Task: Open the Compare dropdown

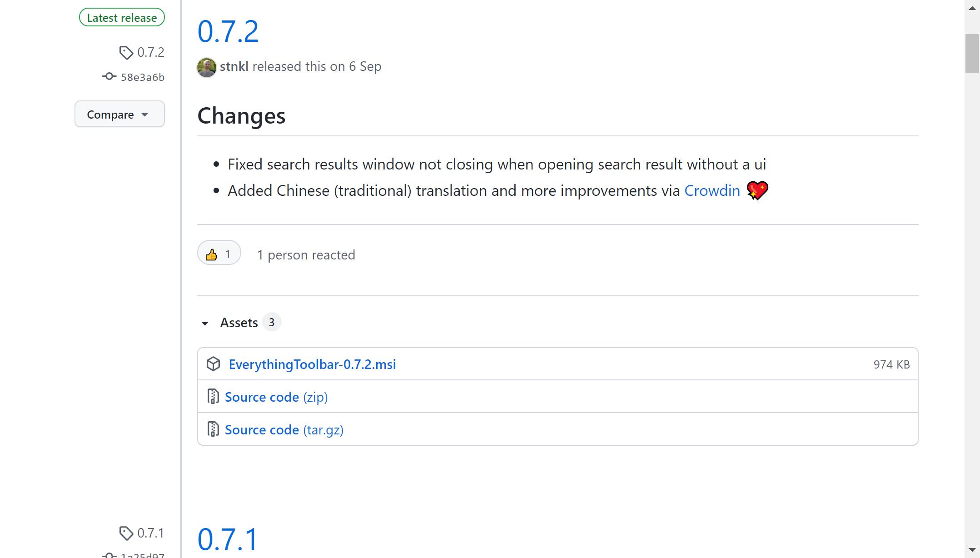Action: pyautogui.click(x=119, y=114)
